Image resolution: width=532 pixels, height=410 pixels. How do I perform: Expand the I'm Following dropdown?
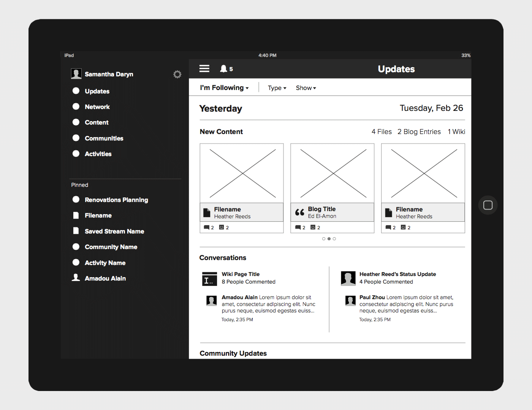click(224, 88)
